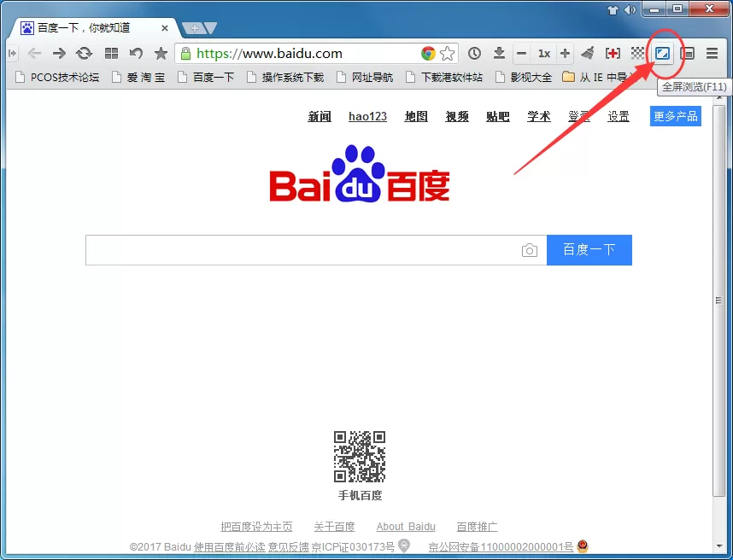Click the vertical scrollbar thumb
The width and height of the screenshot is (733, 560).
[x=718, y=300]
